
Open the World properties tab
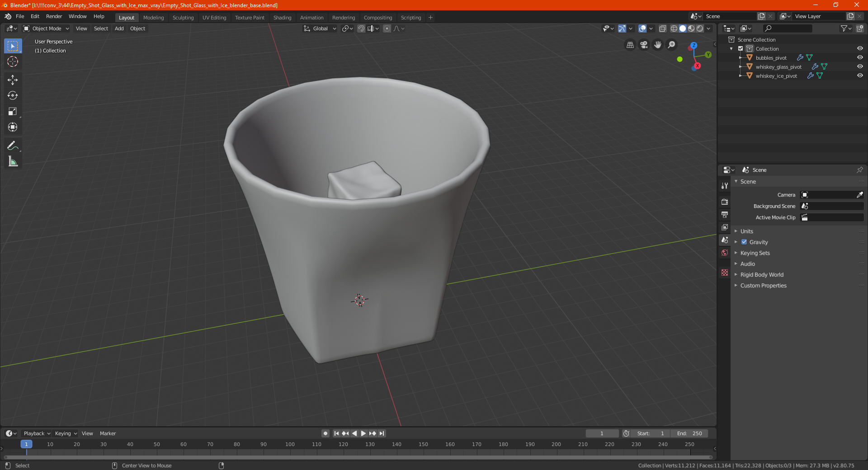[725, 253]
